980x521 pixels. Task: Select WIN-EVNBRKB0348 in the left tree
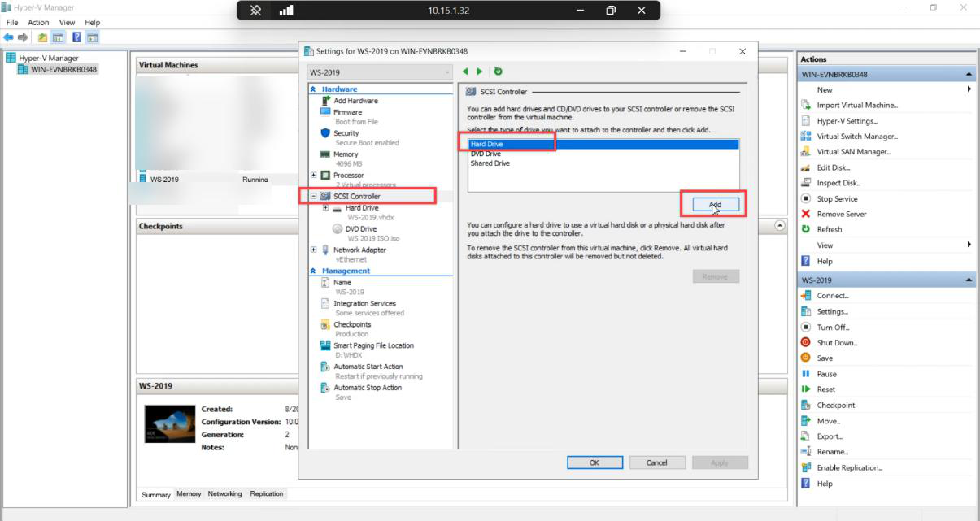[63, 70]
